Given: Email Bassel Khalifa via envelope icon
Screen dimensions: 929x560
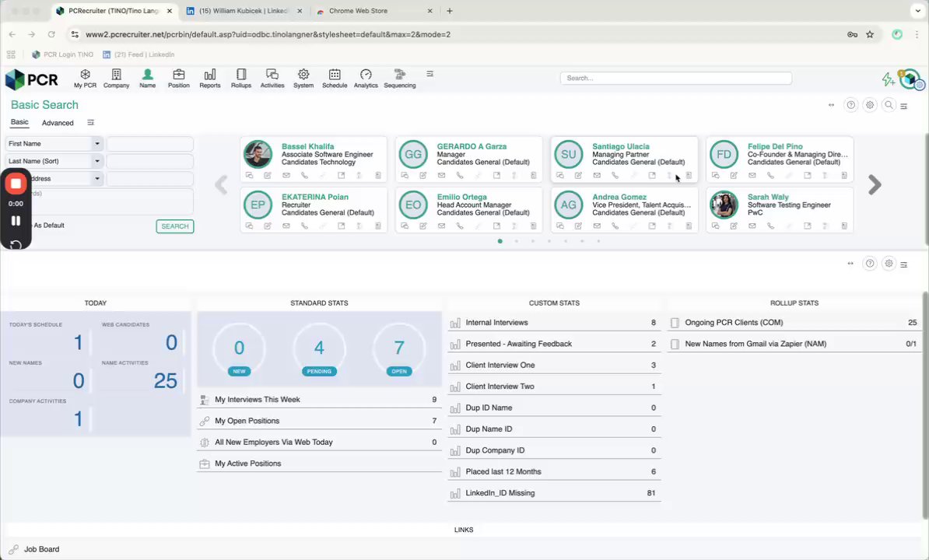Looking at the screenshot, I should click(x=286, y=175).
